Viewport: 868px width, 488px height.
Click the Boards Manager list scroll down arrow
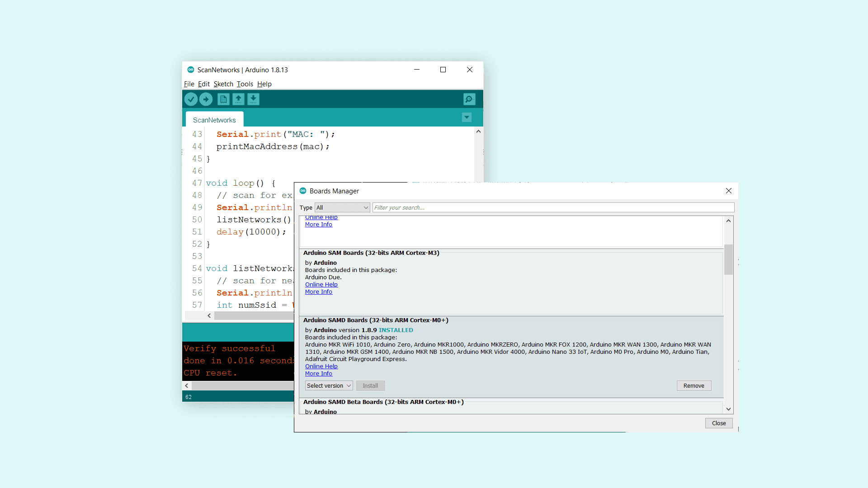coord(728,409)
